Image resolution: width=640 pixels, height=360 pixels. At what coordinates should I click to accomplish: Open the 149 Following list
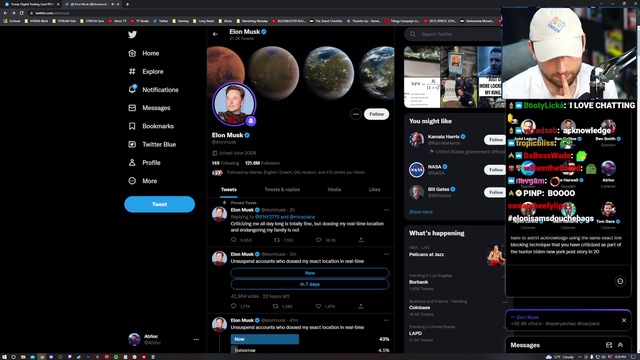click(x=225, y=163)
